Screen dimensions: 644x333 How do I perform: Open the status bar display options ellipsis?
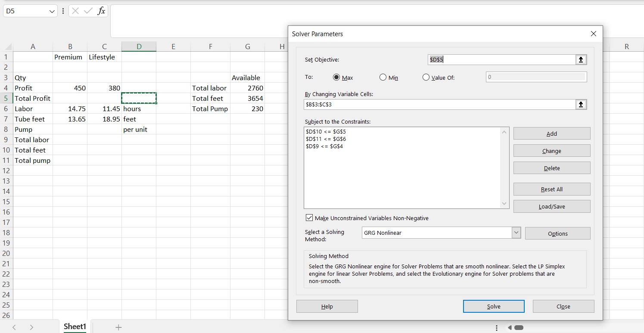pyautogui.click(x=497, y=328)
